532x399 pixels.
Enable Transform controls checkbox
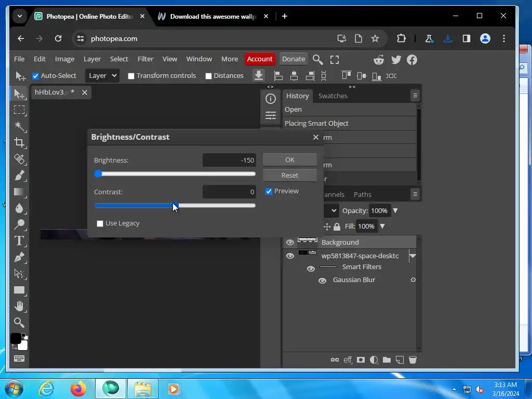(x=131, y=76)
